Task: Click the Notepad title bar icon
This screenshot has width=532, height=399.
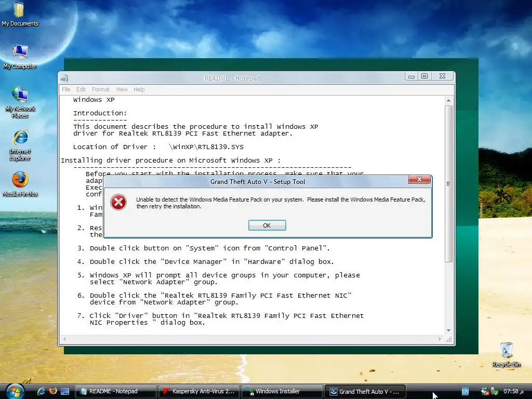Action: point(64,78)
